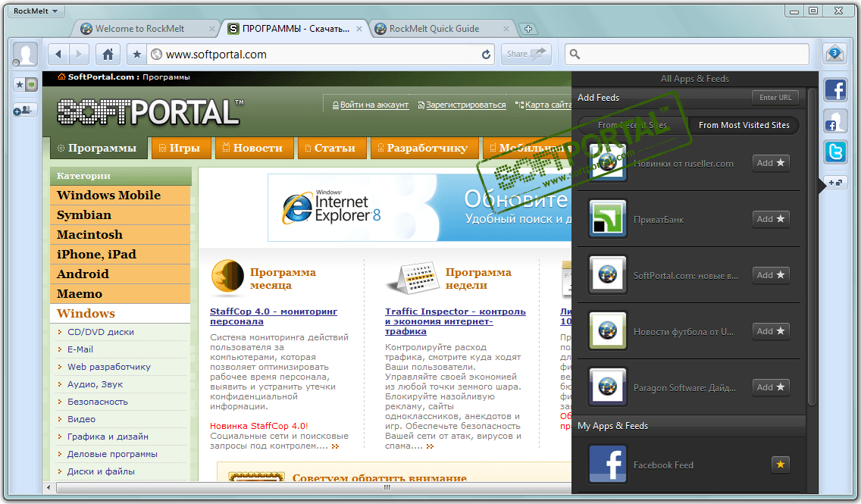Open StaffCop 4.0 мониторинг персонала link

[x=274, y=316]
